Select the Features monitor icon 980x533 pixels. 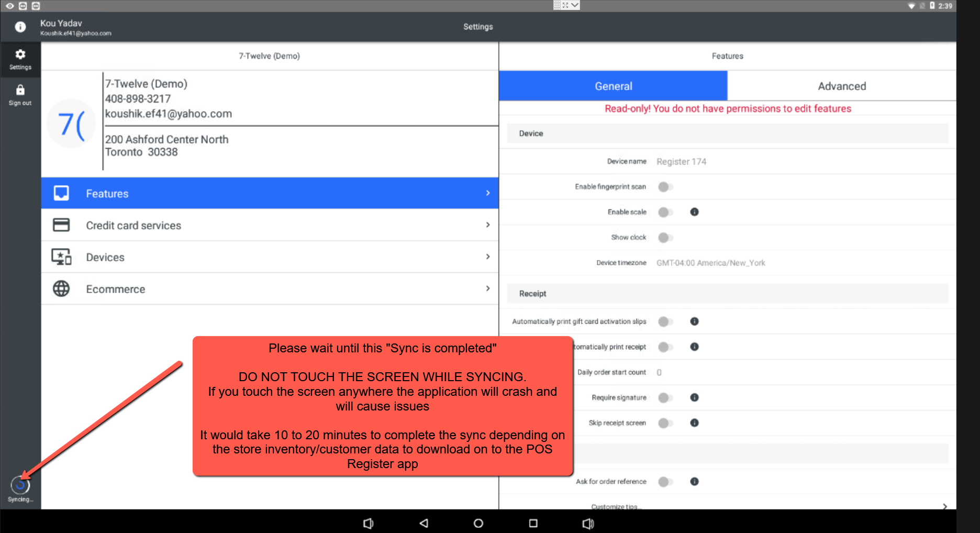[62, 193]
